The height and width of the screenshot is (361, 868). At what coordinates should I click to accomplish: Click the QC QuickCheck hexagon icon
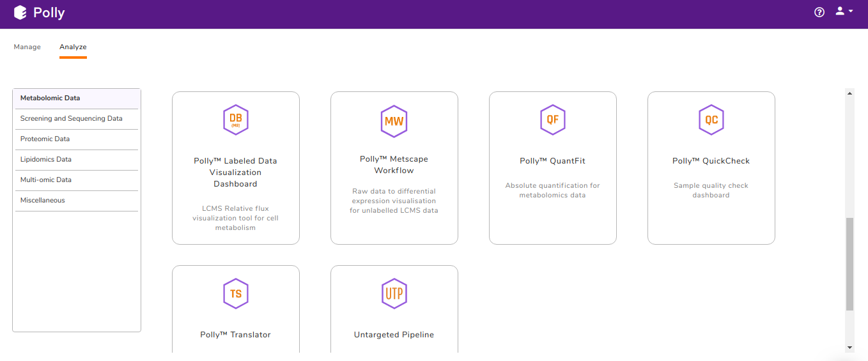[711, 120]
